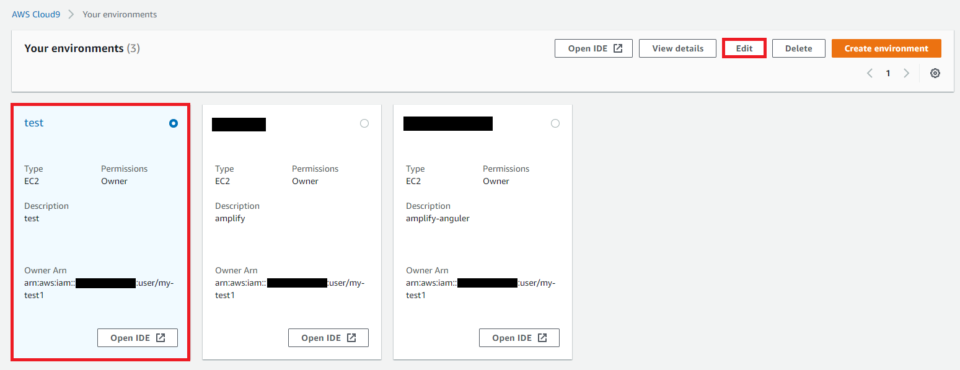The image size is (960, 370).
Task: Click Owner permissions value in amplify-anguler card
Action: click(497, 181)
